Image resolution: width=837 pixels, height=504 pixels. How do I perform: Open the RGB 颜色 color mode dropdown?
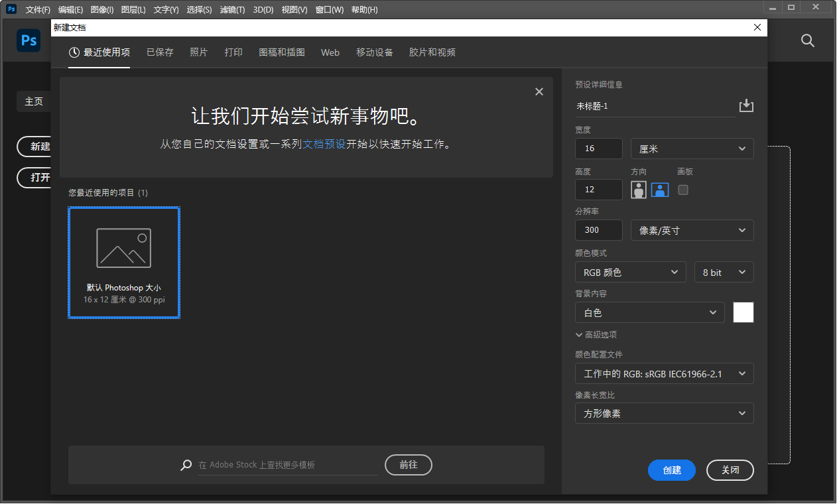pyautogui.click(x=630, y=272)
